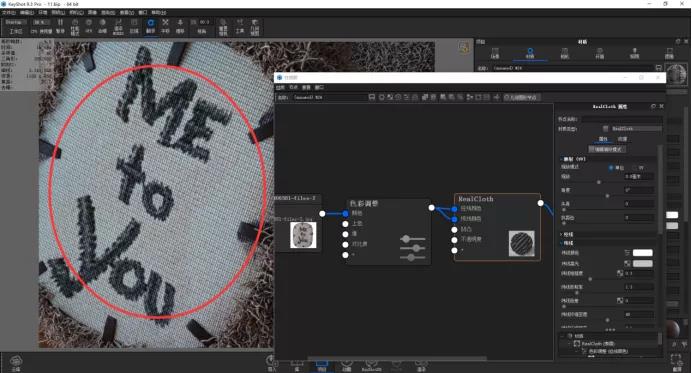Click the node name input field in the properties
Viewport: 692px width, 373px height.
[621, 119]
